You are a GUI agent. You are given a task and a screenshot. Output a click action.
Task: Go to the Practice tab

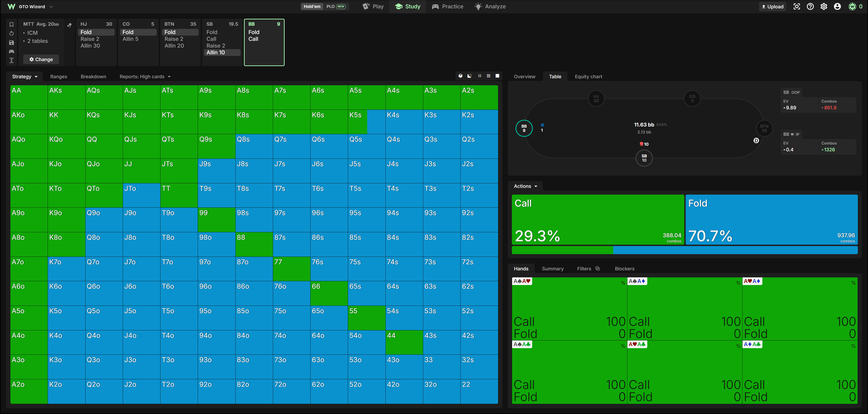coord(448,6)
